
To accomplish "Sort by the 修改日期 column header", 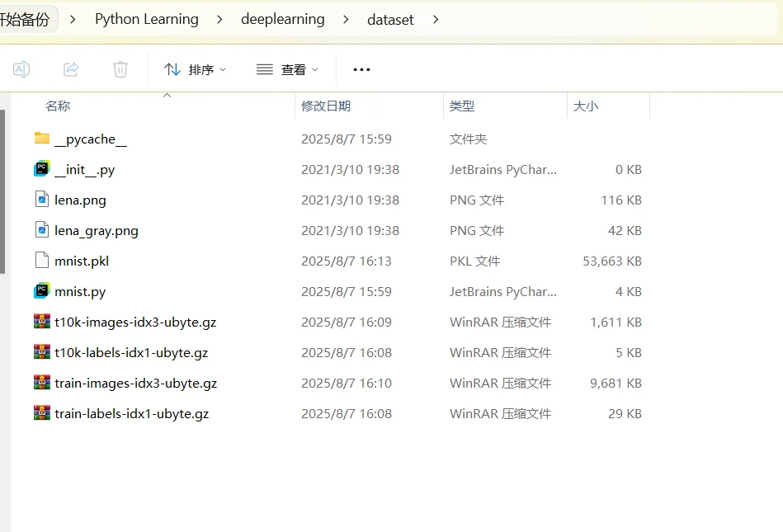I will pos(326,106).
